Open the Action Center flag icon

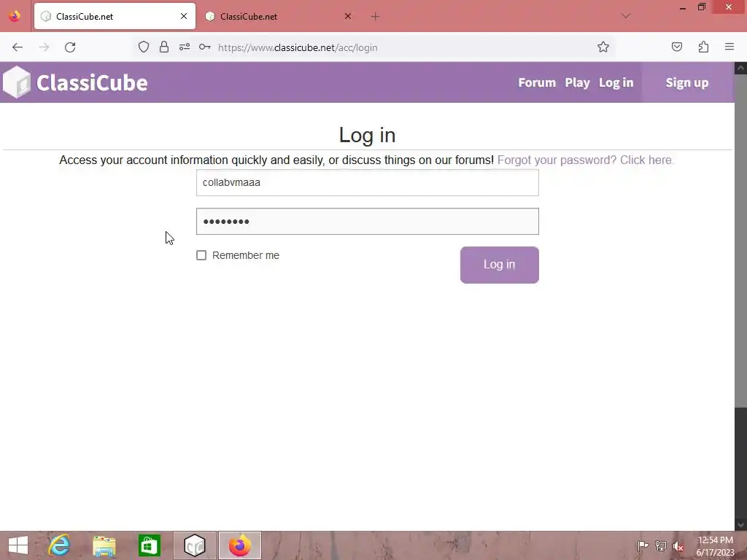click(643, 545)
